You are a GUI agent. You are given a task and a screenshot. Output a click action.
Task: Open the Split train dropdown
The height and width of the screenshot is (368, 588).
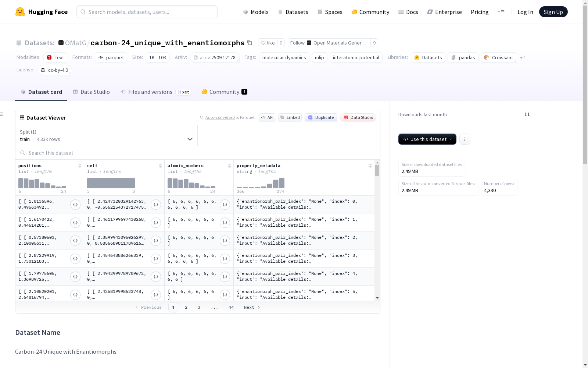tap(107, 135)
